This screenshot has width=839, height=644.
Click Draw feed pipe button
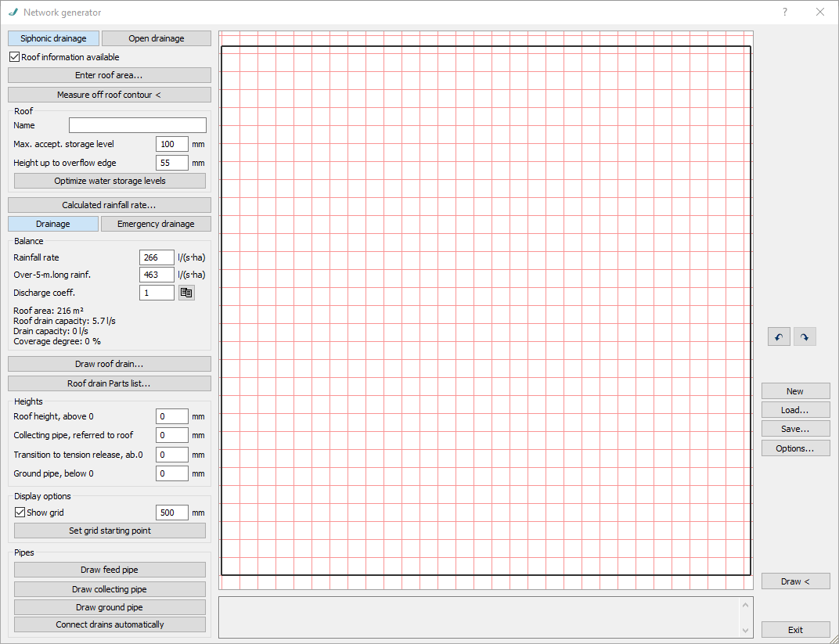pos(110,570)
